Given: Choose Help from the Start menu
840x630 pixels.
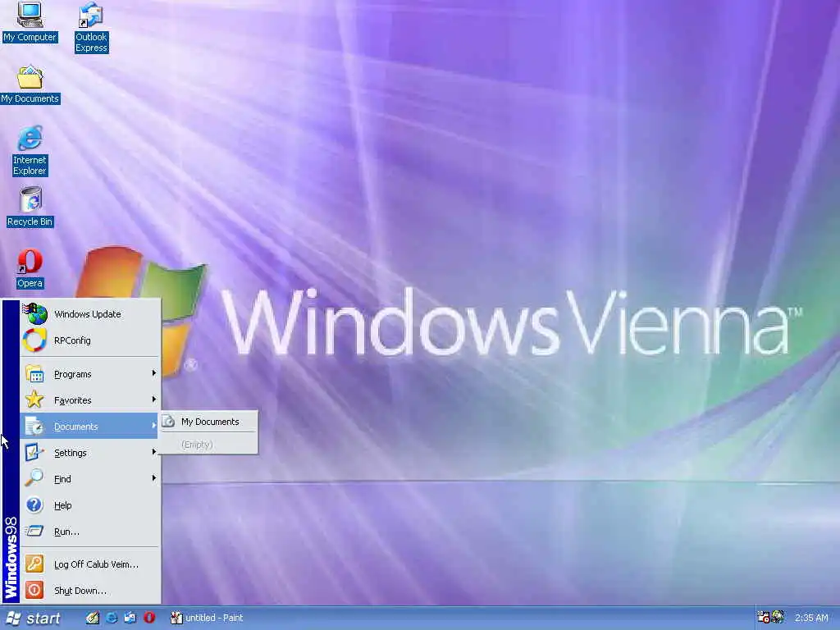Looking at the screenshot, I should pyautogui.click(x=90, y=504).
